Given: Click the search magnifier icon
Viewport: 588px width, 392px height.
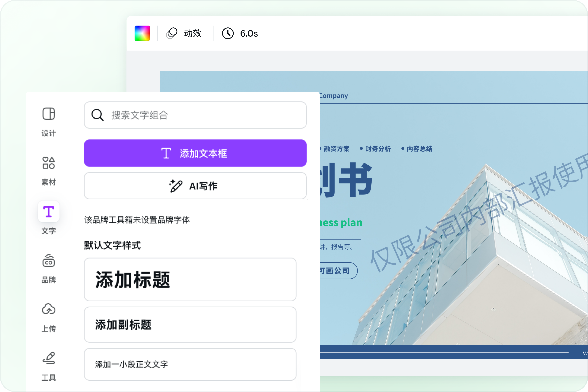Looking at the screenshot, I should coord(97,115).
